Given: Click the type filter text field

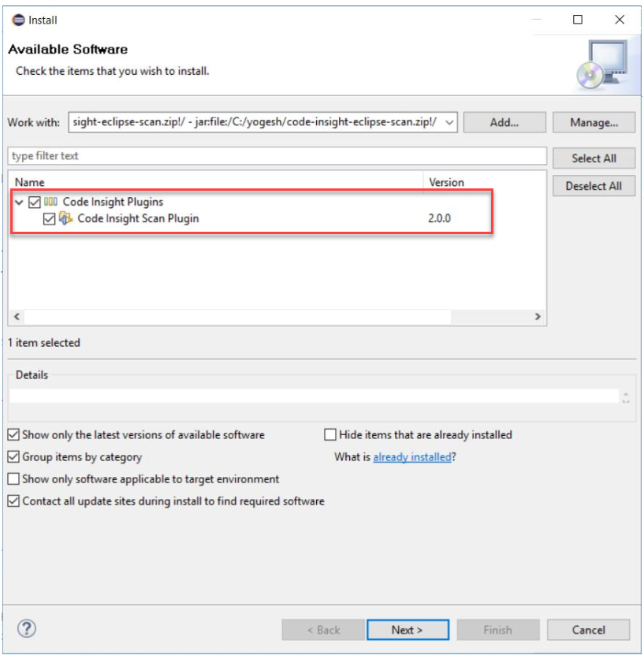Looking at the screenshot, I should click(277, 156).
